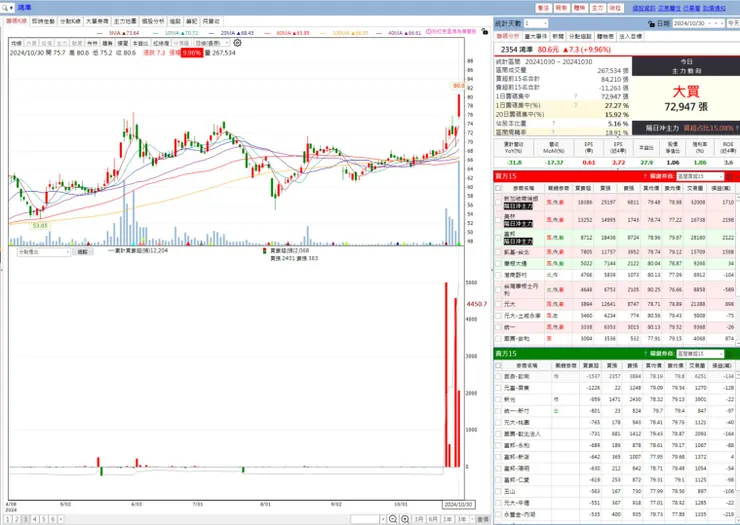Open the bottom range input dropdown arrow

[x=383, y=519]
